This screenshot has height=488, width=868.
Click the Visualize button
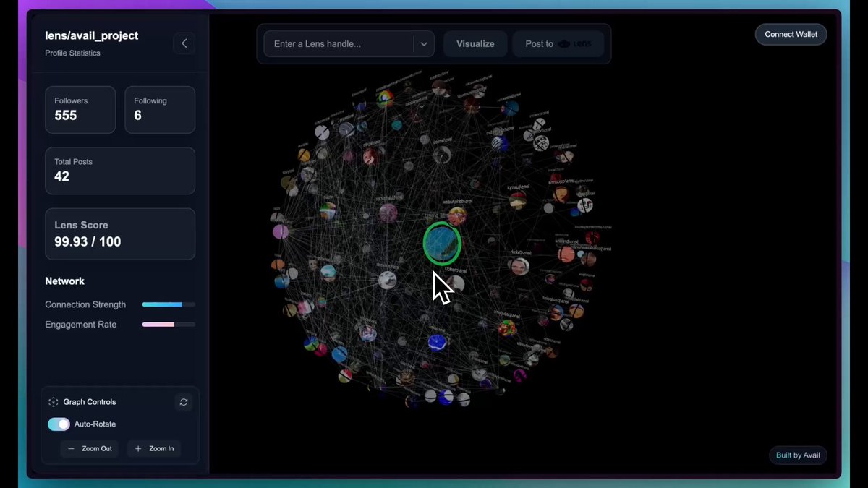[475, 44]
